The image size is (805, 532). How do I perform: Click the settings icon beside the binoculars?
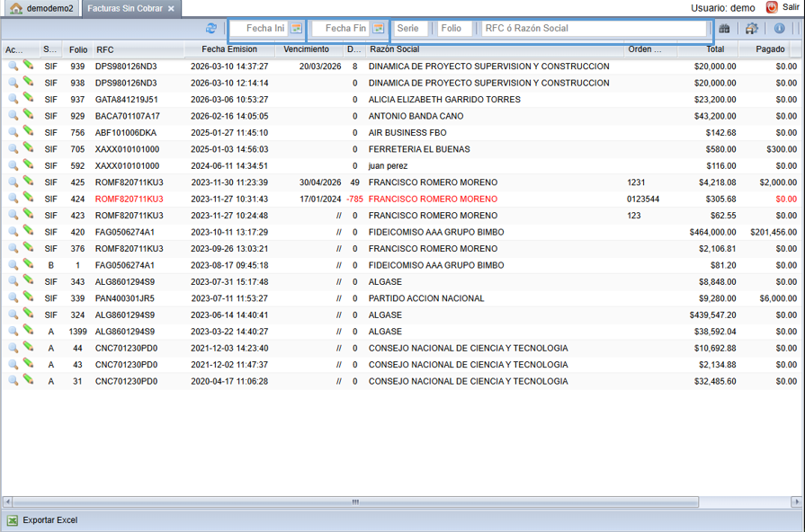(x=752, y=29)
